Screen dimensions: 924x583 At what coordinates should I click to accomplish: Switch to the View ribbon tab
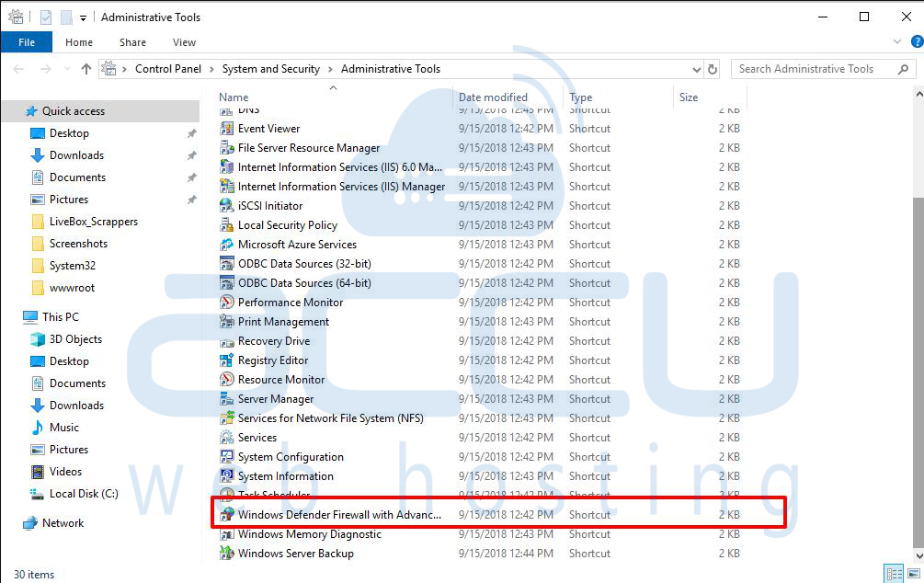tap(183, 41)
